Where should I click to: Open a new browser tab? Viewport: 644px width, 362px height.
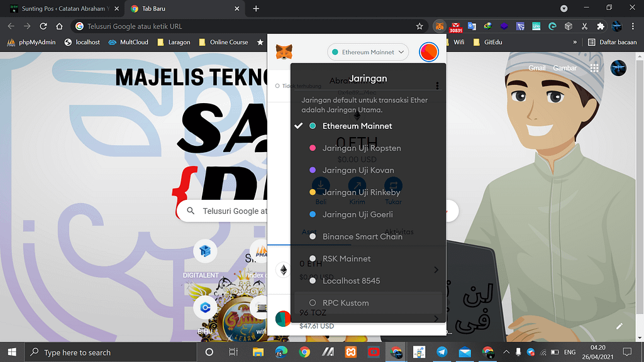tap(256, 9)
